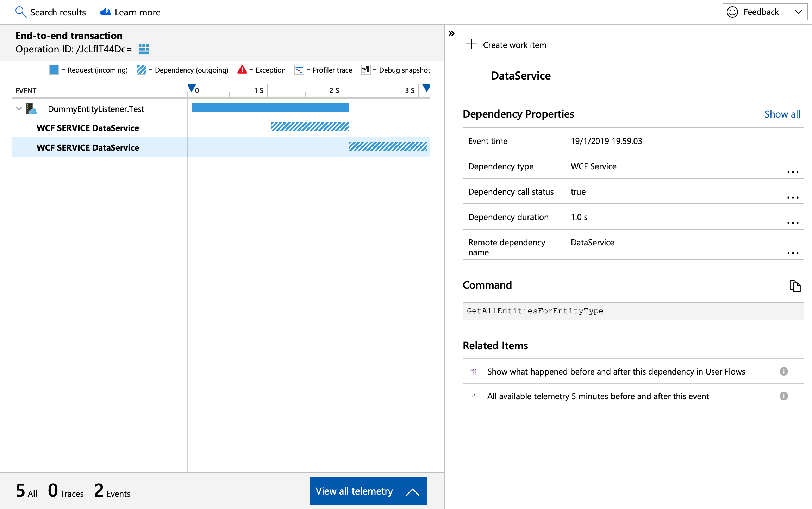Collapse the DummyEntityListener.Test tree node

(19, 108)
